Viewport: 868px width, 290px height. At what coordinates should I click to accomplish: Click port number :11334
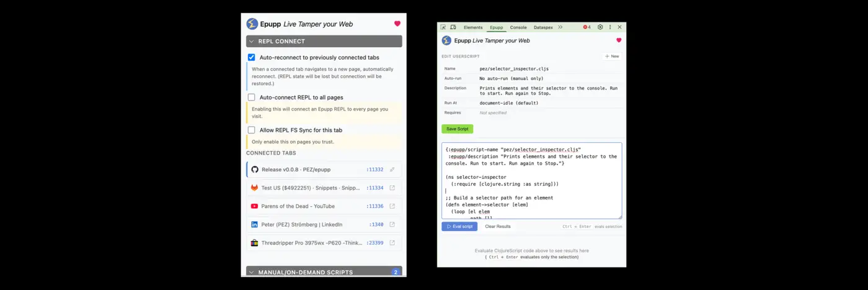374,188
